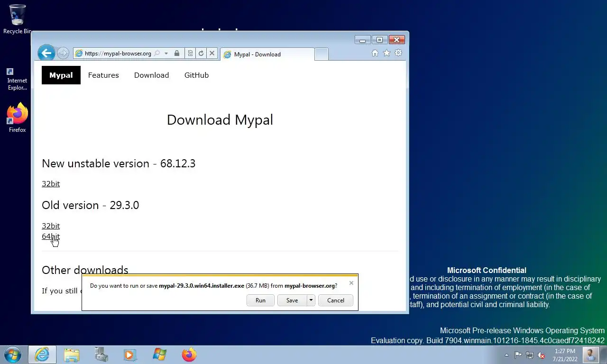
Task: Select Internet Explorer desktop shortcut
Action: pos(17,79)
